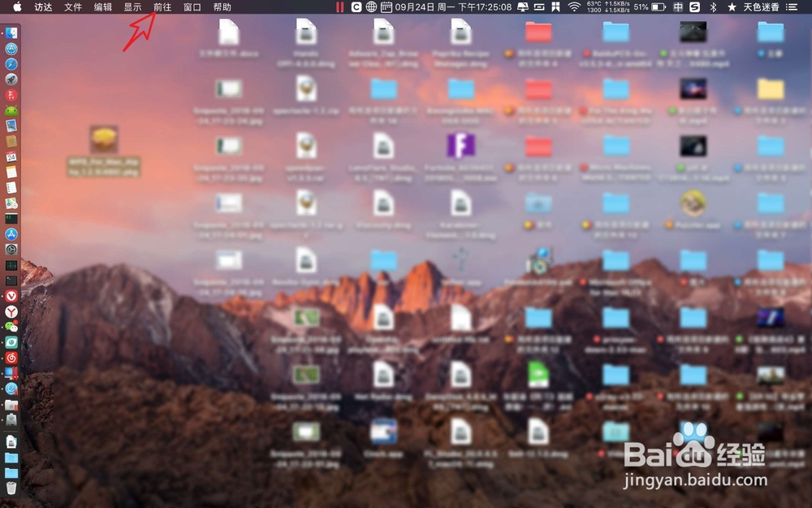Open the Trash in the Dock

pos(11,488)
